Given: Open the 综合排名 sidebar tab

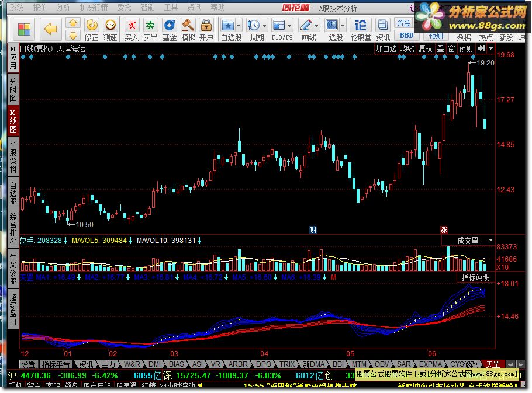Looking at the screenshot, I should coord(13,228).
